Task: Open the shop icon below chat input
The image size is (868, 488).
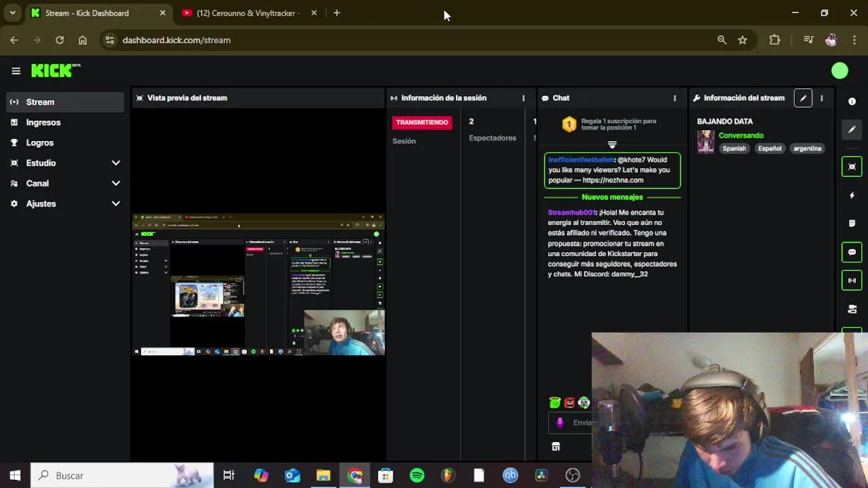Action: pyautogui.click(x=555, y=447)
